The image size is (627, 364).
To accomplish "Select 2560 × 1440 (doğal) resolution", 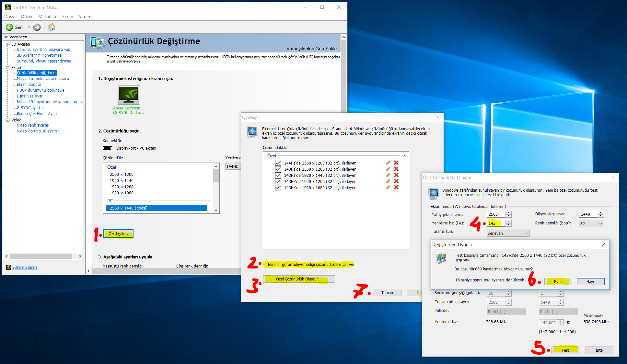I will click(x=156, y=208).
